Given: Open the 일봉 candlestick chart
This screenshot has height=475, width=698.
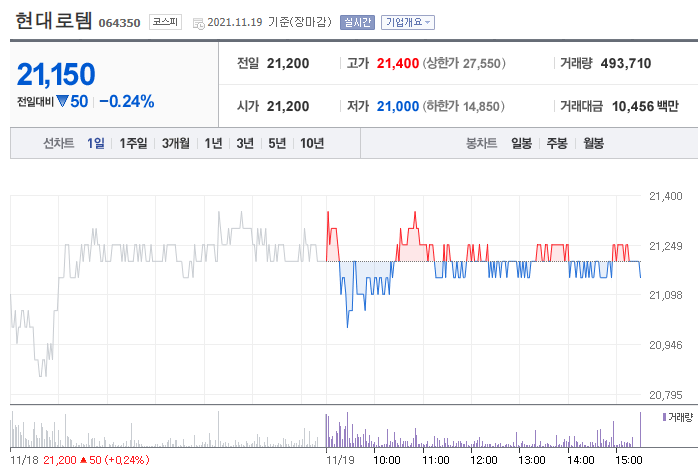Looking at the screenshot, I should [521, 143].
